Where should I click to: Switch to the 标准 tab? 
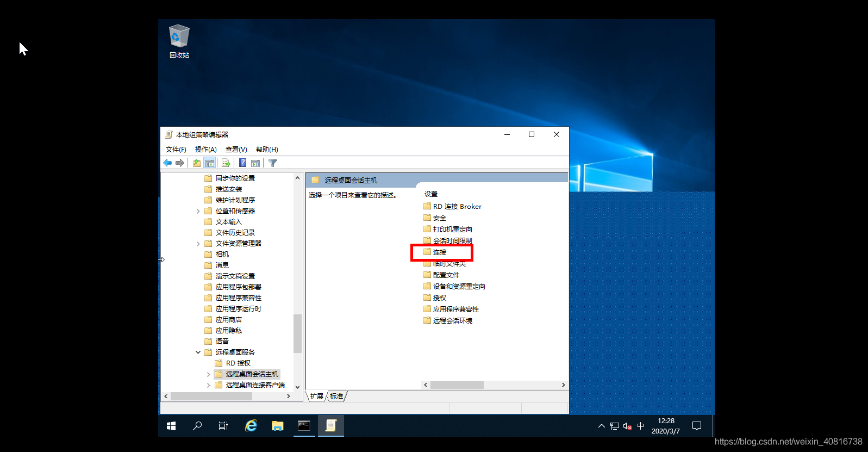pos(336,397)
